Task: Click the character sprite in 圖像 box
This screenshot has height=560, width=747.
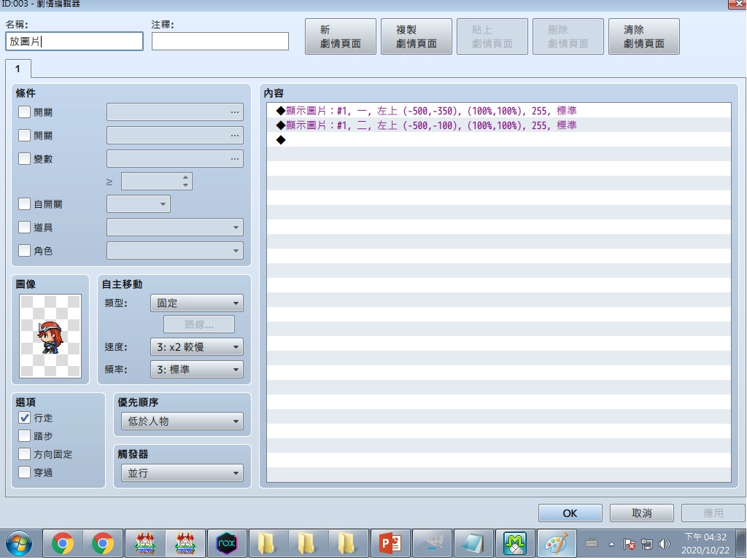Action: tap(50, 336)
